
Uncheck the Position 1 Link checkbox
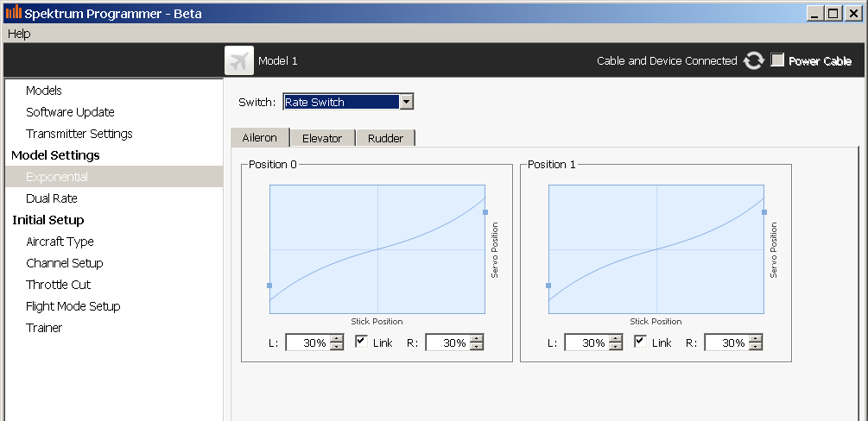[x=640, y=342]
